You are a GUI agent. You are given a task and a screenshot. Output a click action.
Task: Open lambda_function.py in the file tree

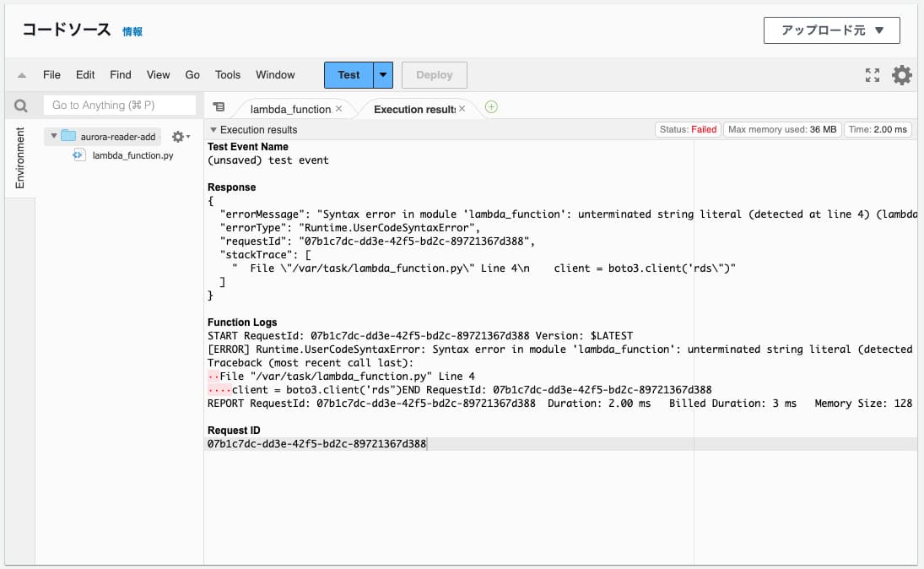(132, 155)
